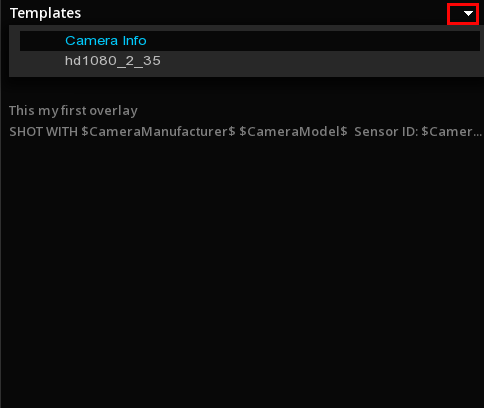484x408 pixels.
Task: Open the Templates dropdown arrow menu
Action: pyautogui.click(x=463, y=14)
